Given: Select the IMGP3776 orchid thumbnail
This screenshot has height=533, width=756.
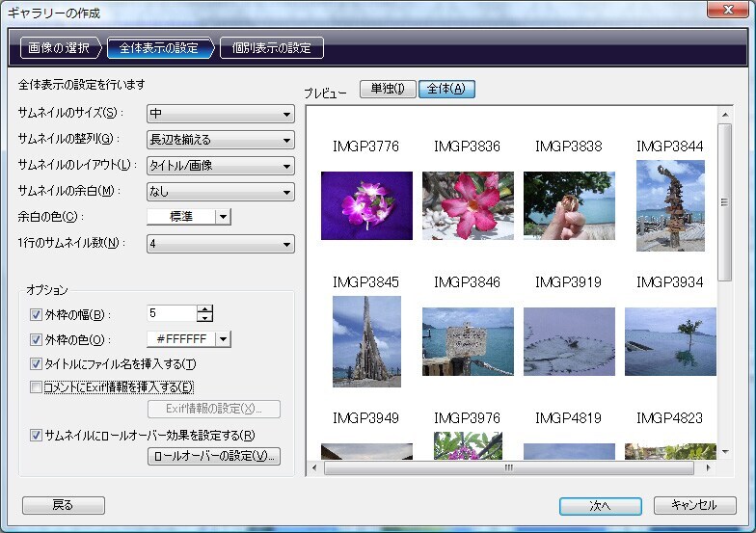Looking at the screenshot, I should pos(366,205).
